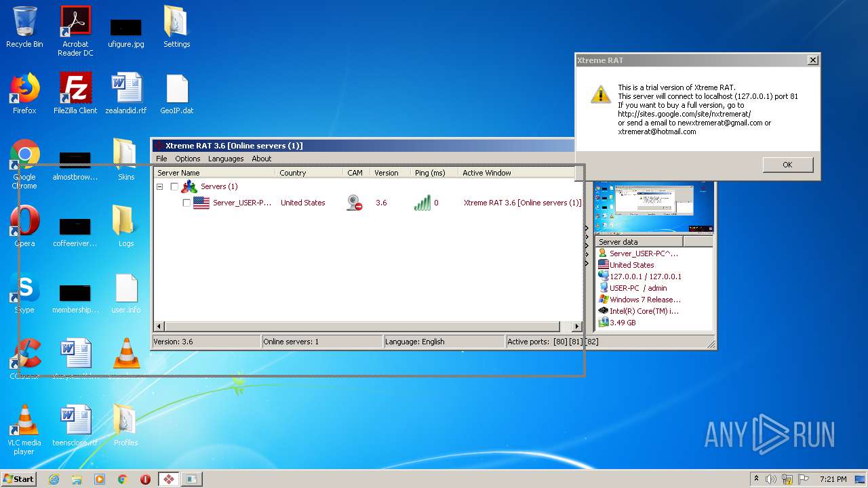
Task: Click the green ping signal bars icon
Action: (x=422, y=203)
